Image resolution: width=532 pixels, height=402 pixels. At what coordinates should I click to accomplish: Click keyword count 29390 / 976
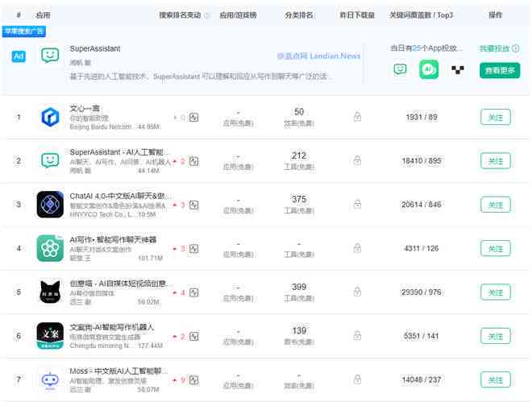click(x=422, y=292)
